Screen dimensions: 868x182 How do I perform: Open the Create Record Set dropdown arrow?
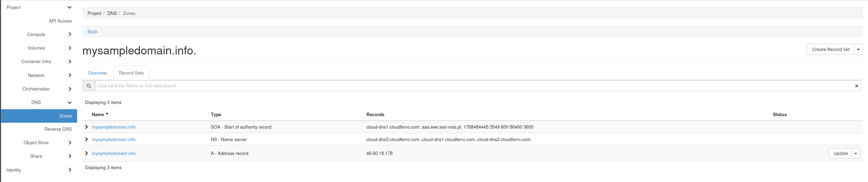tap(858, 50)
